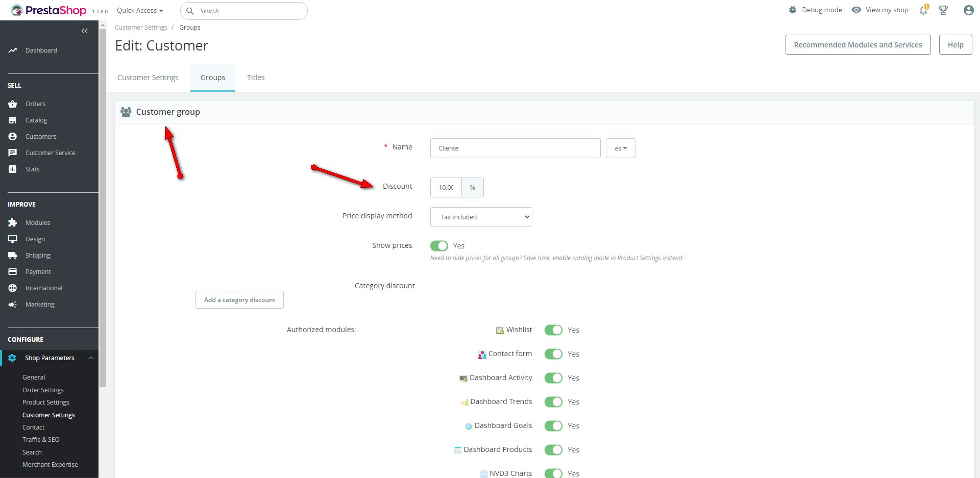
Task: Toggle NVD3 Charts module switch
Action: [553, 473]
